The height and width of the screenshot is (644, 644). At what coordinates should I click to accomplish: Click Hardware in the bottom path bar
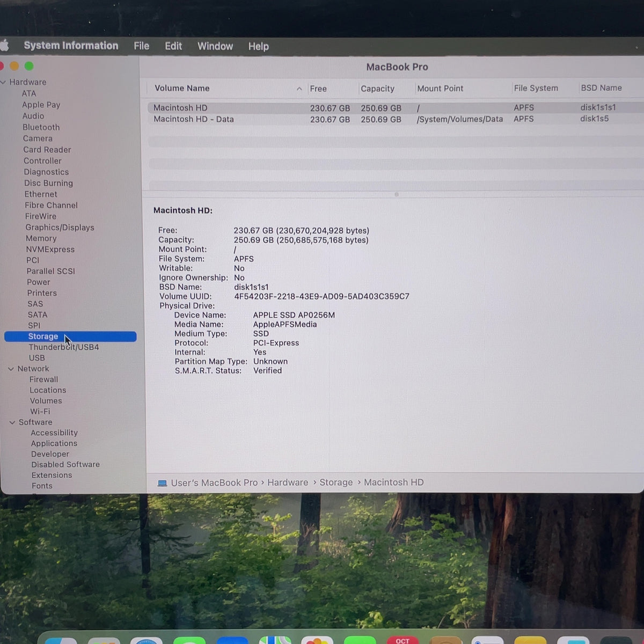coord(288,482)
